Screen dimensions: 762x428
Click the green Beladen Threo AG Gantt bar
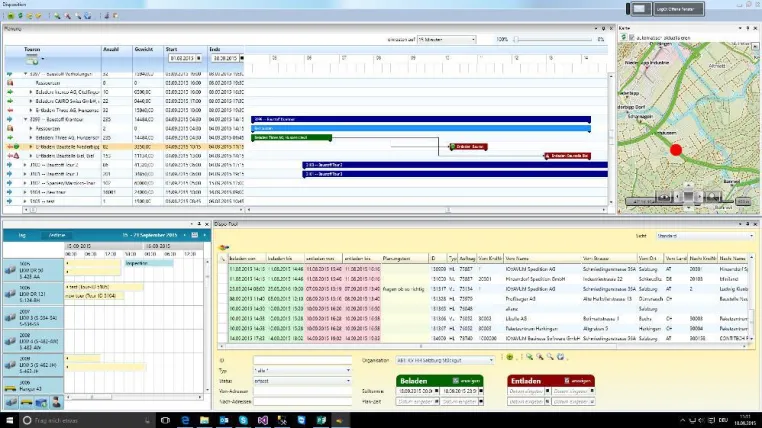(292, 138)
